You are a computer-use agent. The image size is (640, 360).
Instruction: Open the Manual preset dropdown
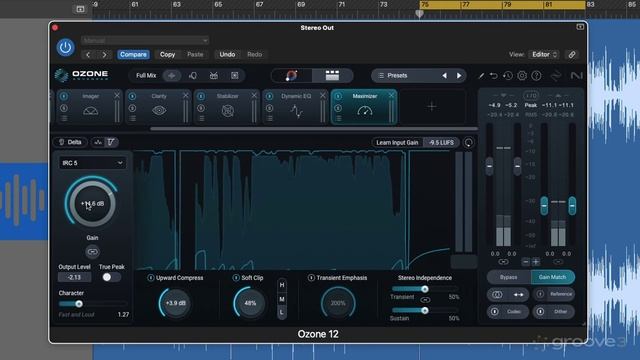click(x=145, y=40)
